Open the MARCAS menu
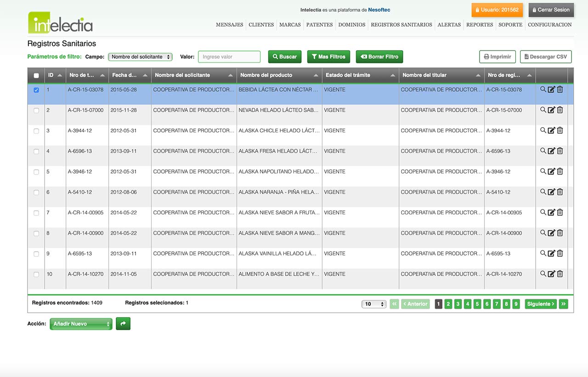This screenshot has height=377, width=588. tap(290, 25)
